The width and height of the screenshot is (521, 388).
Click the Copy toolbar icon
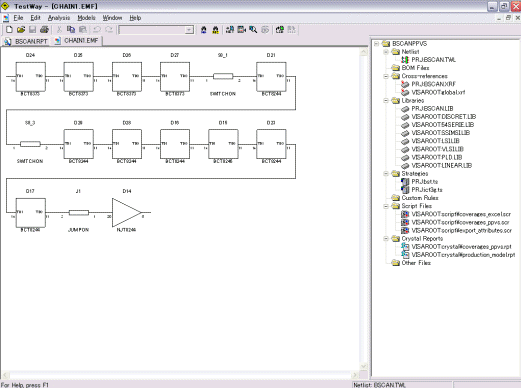pos(71,30)
